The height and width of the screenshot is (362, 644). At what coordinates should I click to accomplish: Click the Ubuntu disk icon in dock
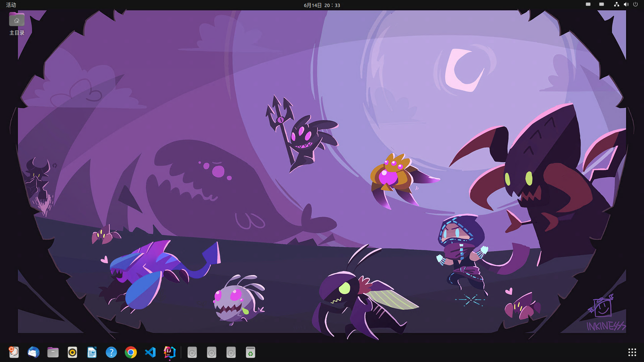pyautogui.click(x=14, y=352)
